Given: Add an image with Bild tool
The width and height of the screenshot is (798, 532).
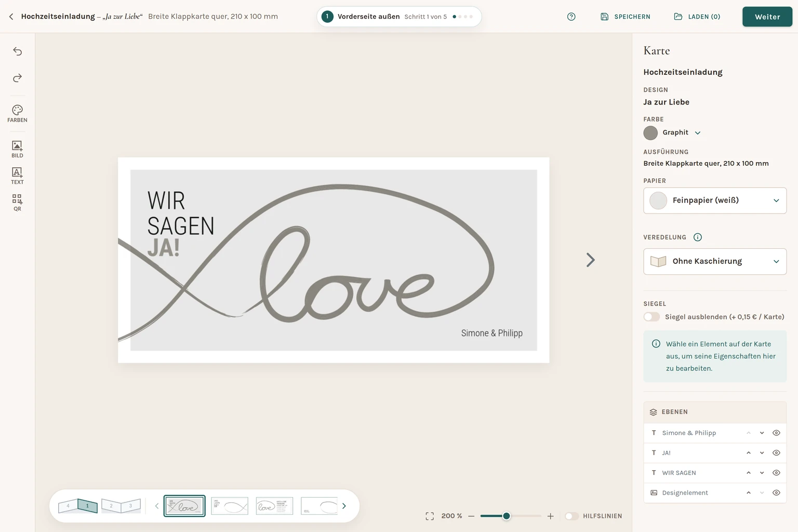Looking at the screenshot, I should [17, 149].
